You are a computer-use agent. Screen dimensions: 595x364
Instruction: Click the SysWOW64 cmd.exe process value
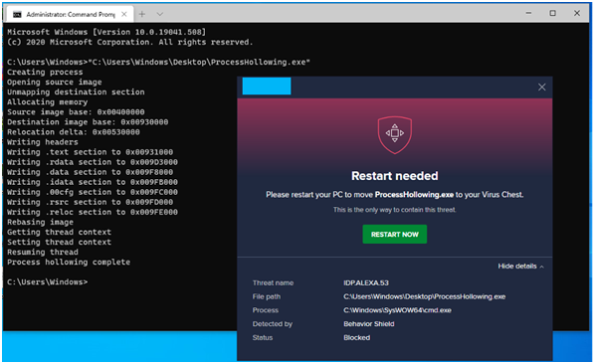coord(397,310)
